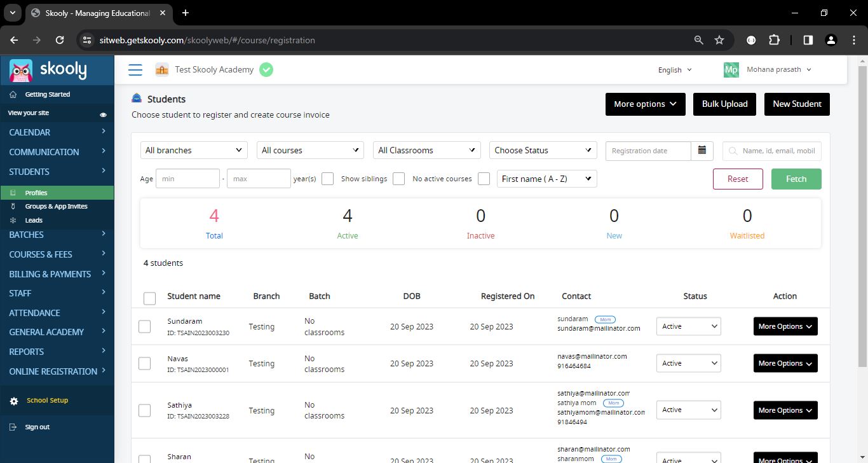868x463 pixels.
Task: Click the browser address bar URL
Action: tap(207, 40)
